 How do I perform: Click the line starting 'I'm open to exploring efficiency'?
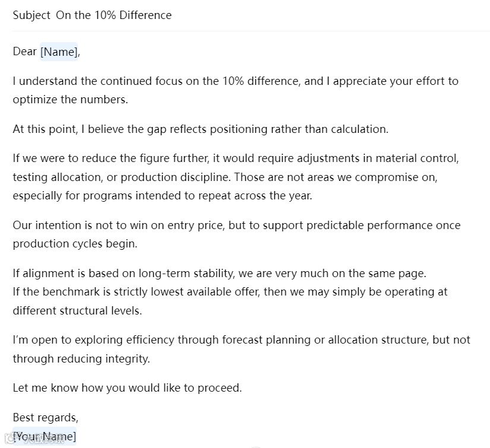tap(241, 340)
